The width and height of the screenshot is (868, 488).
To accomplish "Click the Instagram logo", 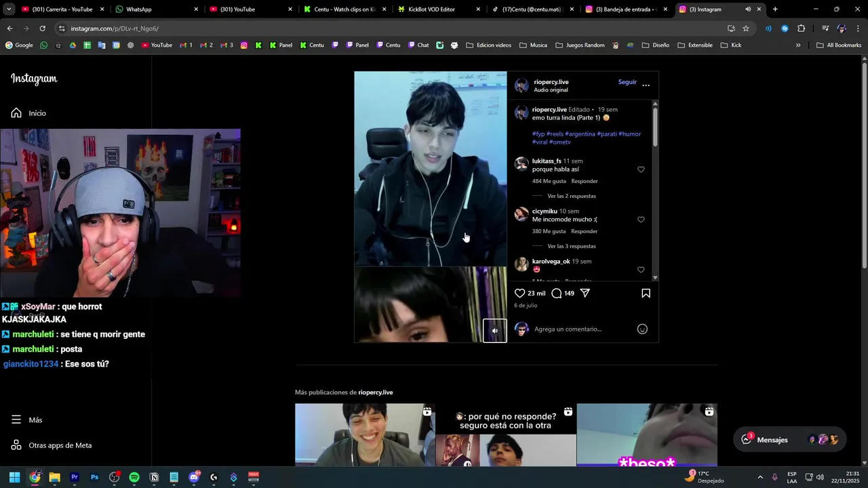I will 34,79.
